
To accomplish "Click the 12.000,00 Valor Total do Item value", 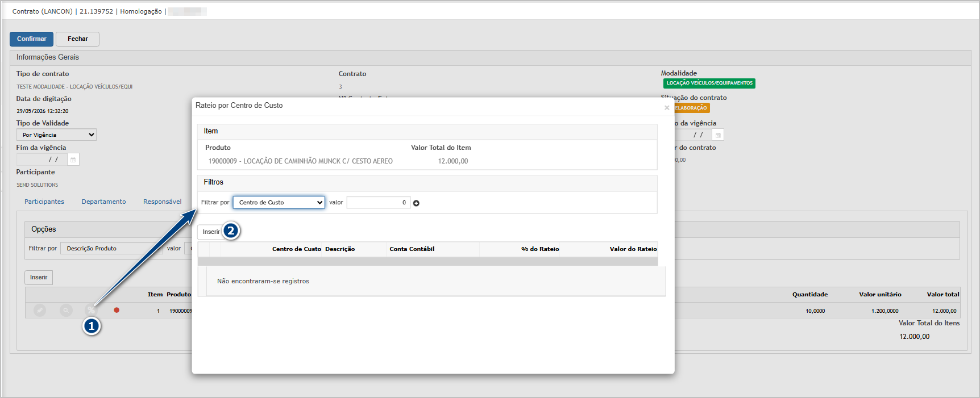I will (x=453, y=161).
